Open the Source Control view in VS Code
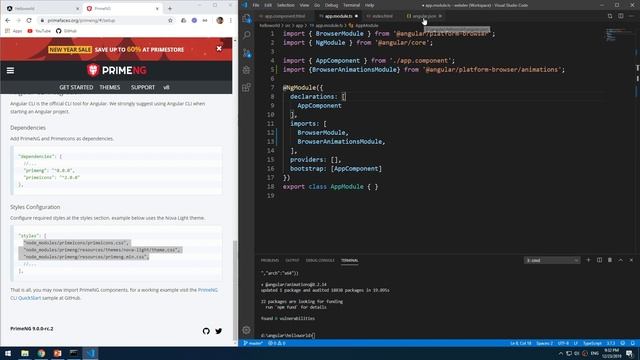 click(x=247, y=53)
